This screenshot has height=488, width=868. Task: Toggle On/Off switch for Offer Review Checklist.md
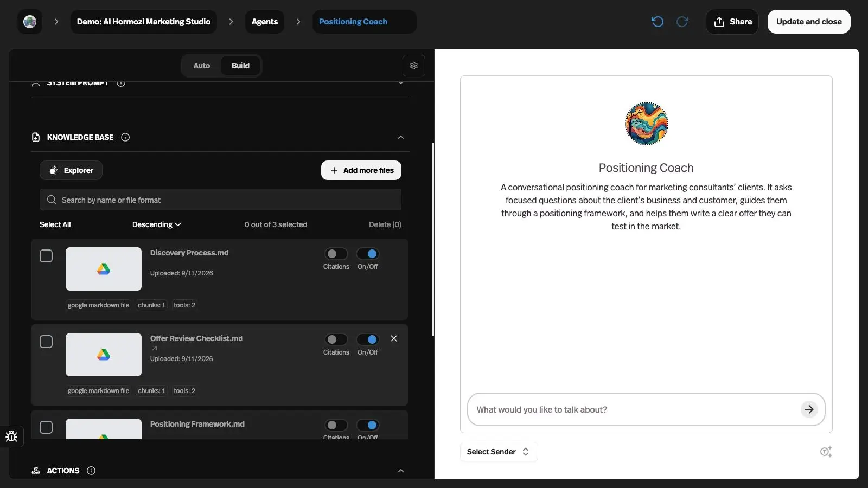point(367,339)
